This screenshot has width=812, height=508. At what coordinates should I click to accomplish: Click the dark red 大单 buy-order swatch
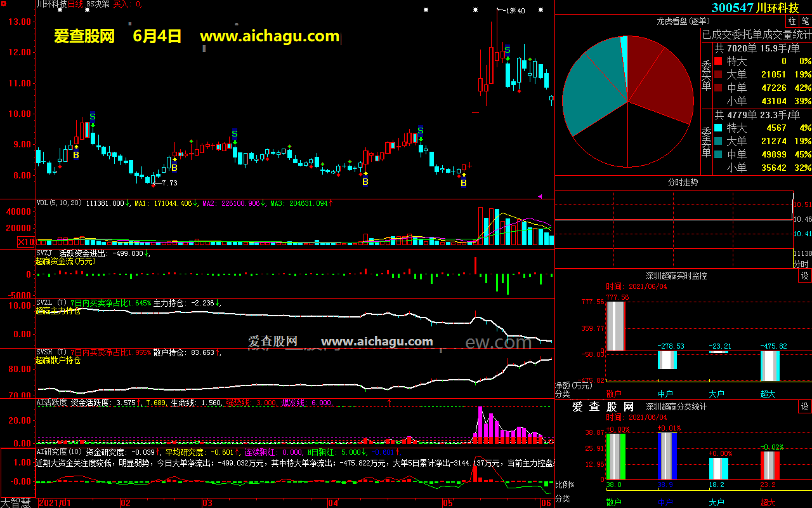point(718,74)
